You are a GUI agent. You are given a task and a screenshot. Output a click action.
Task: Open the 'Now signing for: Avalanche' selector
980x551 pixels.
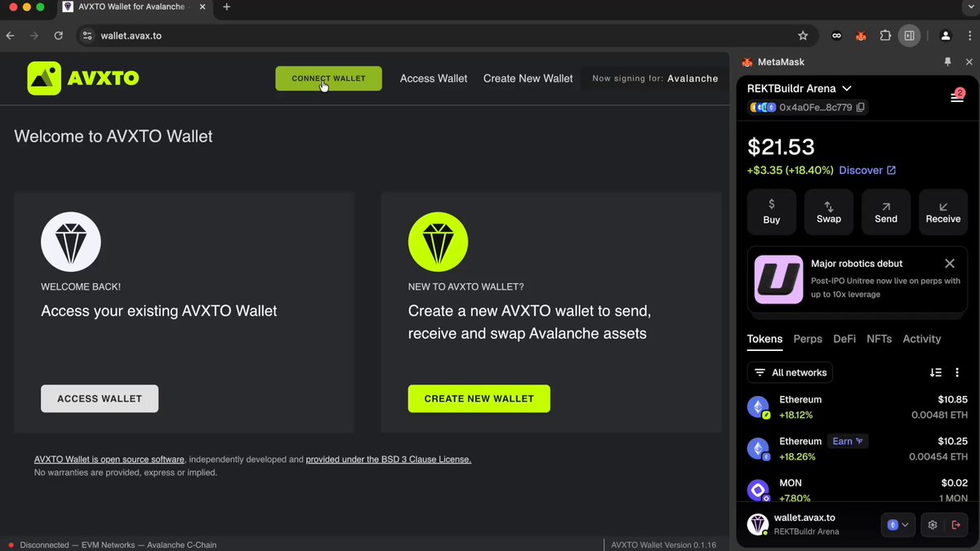(655, 78)
